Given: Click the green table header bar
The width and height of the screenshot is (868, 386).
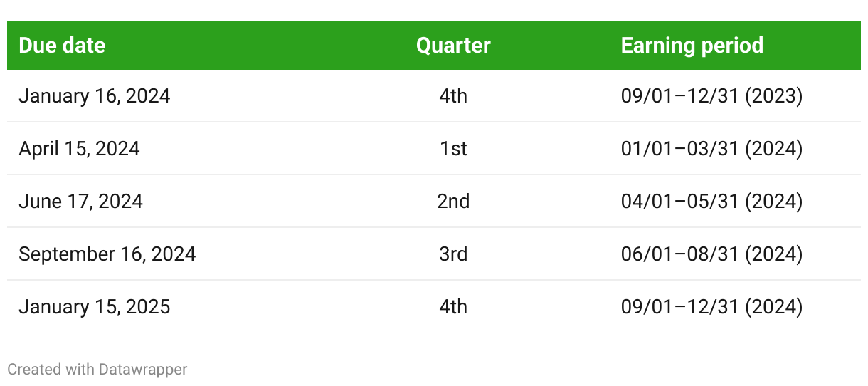Looking at the screenshot, I should pos(434,46).
